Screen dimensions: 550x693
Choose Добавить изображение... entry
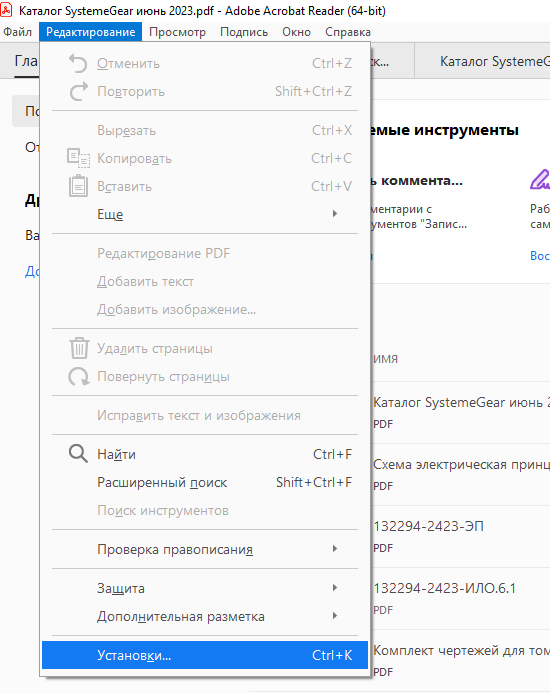(x=205, y=309)
